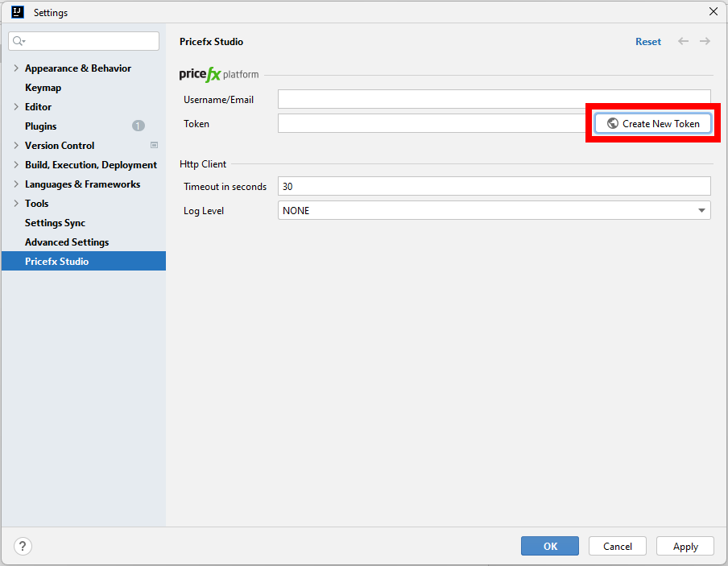Click the Pricefx platform logo
The width and height of the screenshot is (728, 566).
(x=219, y=75)
